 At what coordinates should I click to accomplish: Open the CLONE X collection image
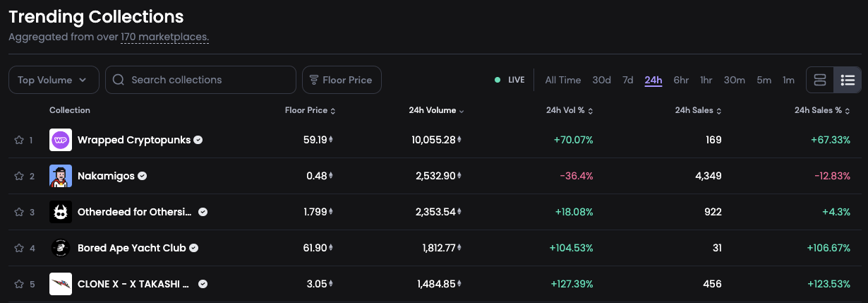tap(61, 284)
